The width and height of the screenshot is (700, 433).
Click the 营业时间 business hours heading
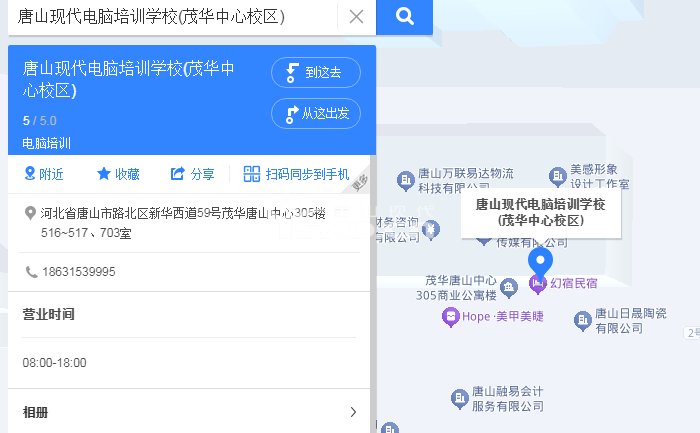coord(48,314)
